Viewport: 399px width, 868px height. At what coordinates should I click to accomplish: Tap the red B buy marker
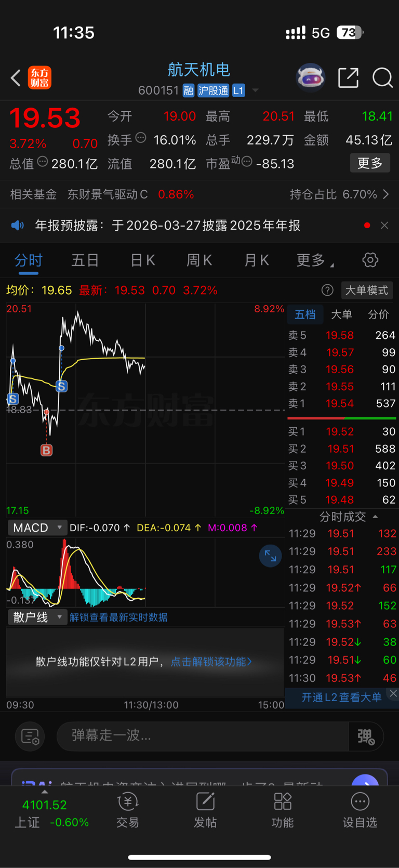tap(47, 450)
